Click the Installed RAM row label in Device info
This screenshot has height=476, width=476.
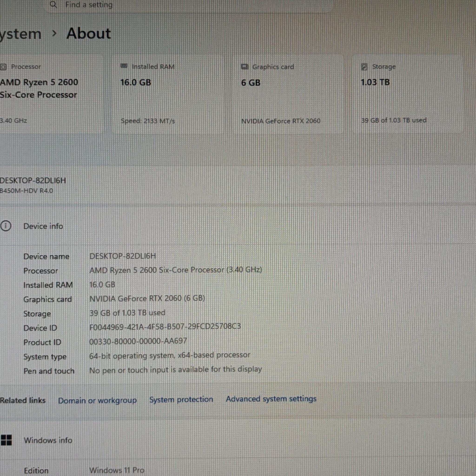[x=48, y=285]
